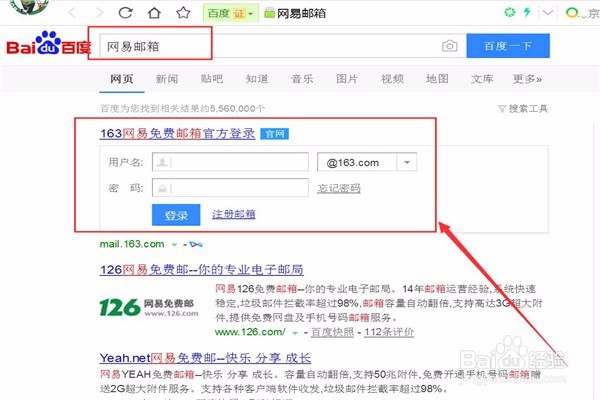The width and height of the screenshot is (600, 400).
Task: Click camera image search icon
Action: [450, 46]
